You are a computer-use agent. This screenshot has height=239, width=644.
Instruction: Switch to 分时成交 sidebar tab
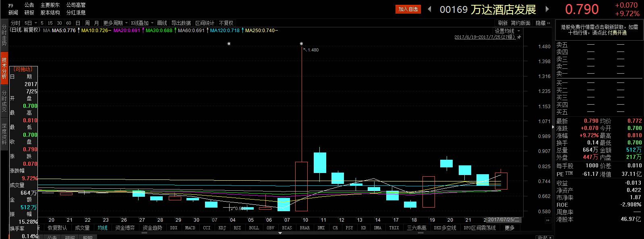click(x=4, y=101)
